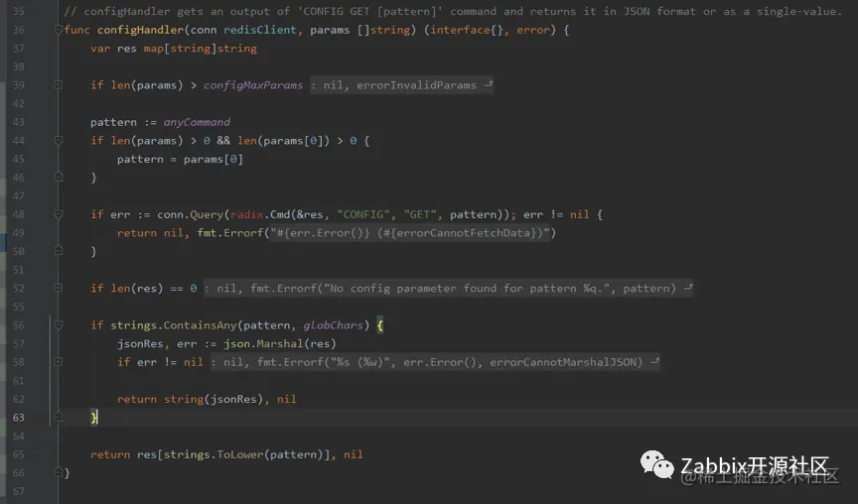This screenshot has height=504, width=858.
Task: Click strings.ToLower on line 65
Action: coord(214,454)
